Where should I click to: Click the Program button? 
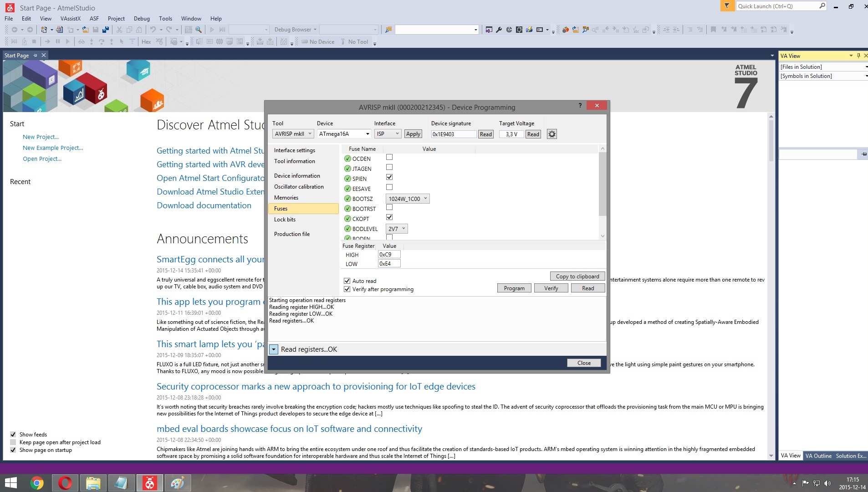tap(514, 288)
